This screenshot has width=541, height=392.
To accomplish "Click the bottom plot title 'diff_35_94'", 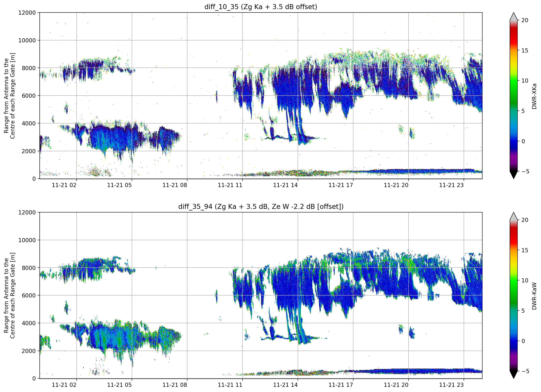I will (261, 207).
